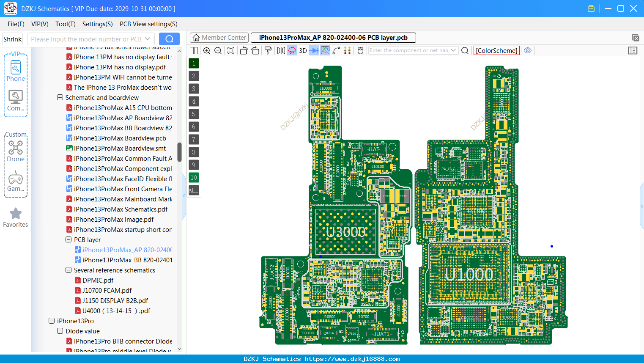Image resolution: width=644 pixels, height=363 pixels.
Task: Open J1150 DISPLAY B2B.pdf
Action: [115, 300]
